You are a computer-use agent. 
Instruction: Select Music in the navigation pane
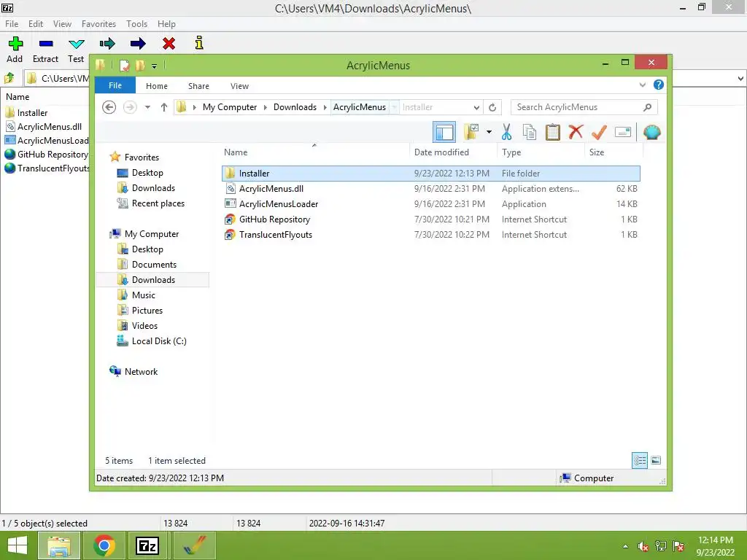click(144, 295)
